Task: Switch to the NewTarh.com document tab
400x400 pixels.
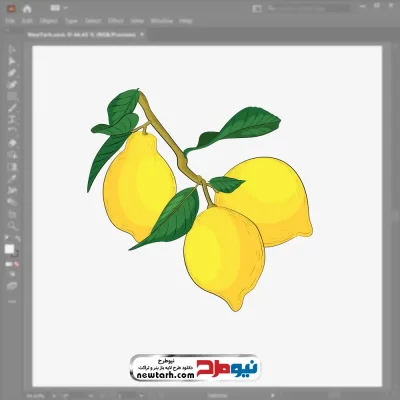Action: 82,34
